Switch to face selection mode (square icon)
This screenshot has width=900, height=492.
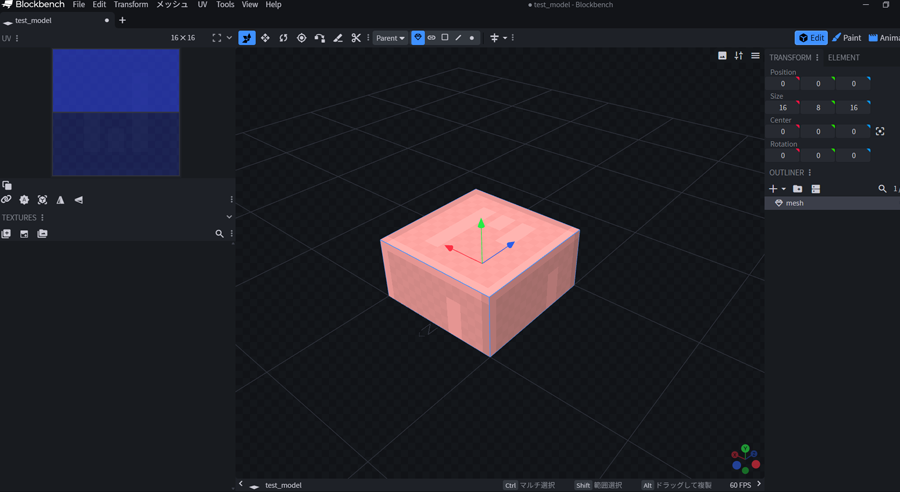(x=445, y=38)
